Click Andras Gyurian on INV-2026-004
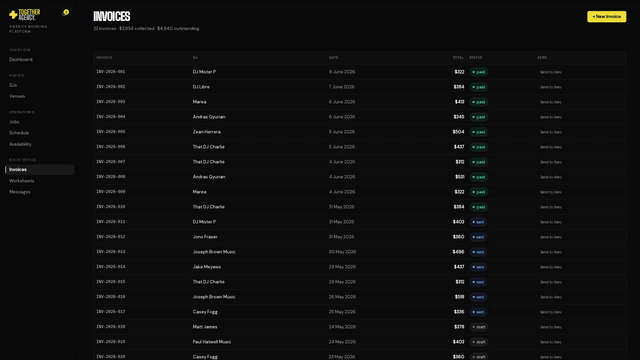Viewport: 640px width, 360px height. pyautogui.click(x=209, y=117)
